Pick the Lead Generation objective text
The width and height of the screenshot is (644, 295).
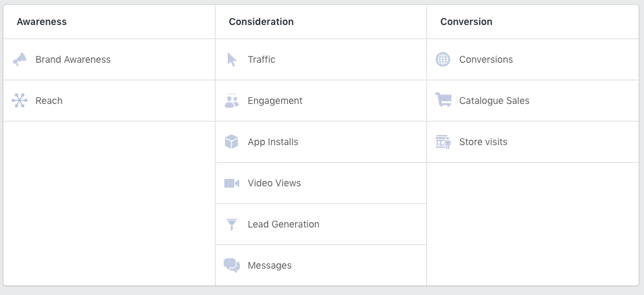tap(283, 224)
